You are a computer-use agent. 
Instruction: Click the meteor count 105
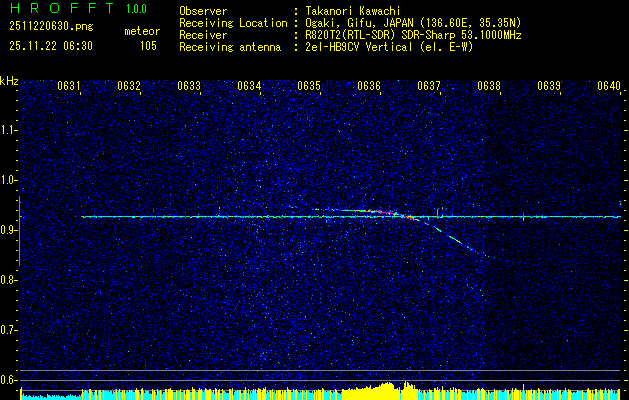148,46
